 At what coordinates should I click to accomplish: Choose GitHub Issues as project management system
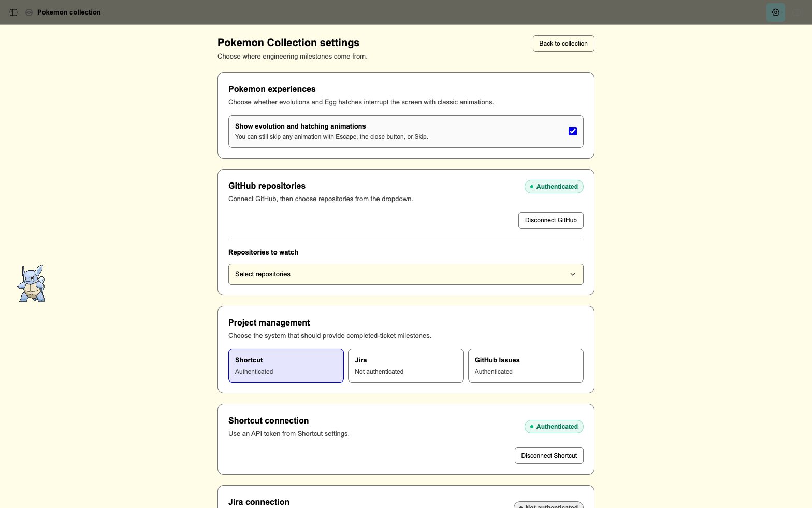point(526,365)
